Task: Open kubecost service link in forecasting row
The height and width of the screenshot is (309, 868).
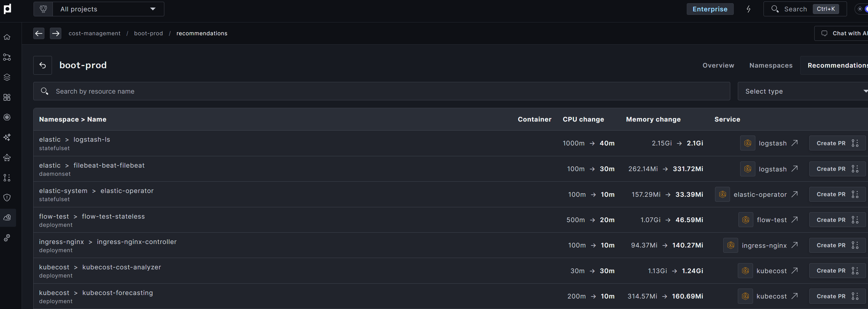Action: [777, 296]
